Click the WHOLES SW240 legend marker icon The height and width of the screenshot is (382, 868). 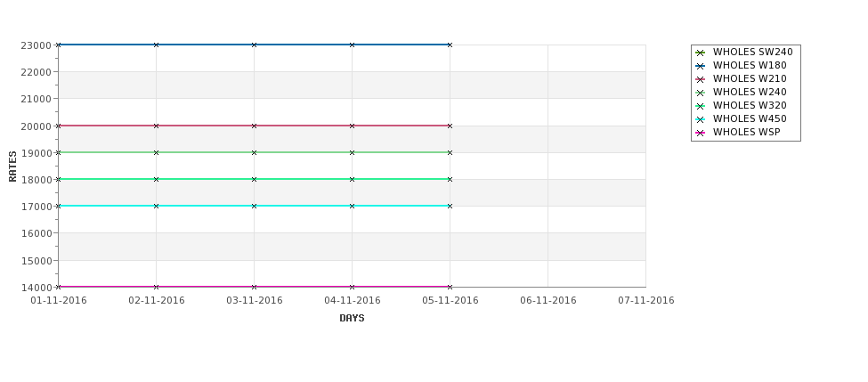click(x=700, y=53)
